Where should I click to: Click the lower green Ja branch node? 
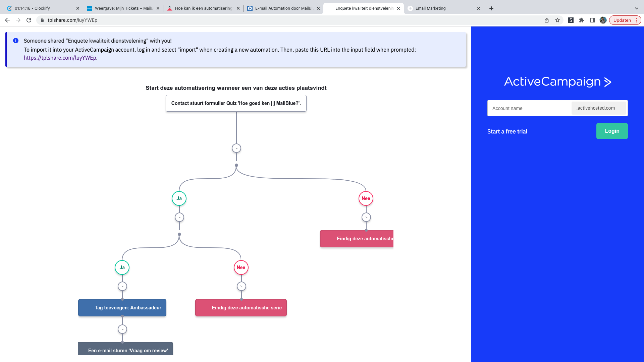[122, 267]
